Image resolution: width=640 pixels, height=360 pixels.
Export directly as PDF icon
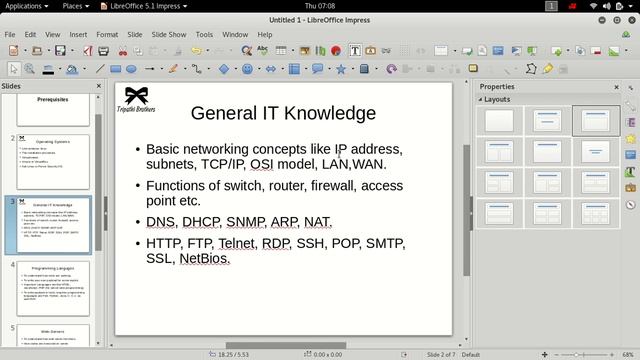coord(88,51)
